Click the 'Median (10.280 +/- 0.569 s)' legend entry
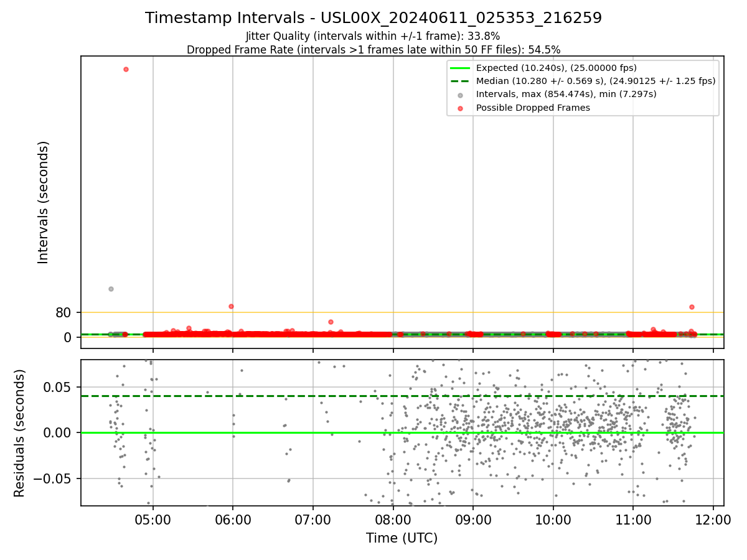The image size is (747, 560). tap(596, 81)
